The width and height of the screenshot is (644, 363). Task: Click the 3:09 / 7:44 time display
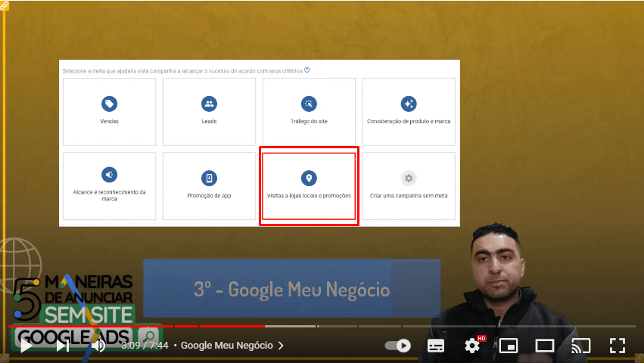[145, 346]
